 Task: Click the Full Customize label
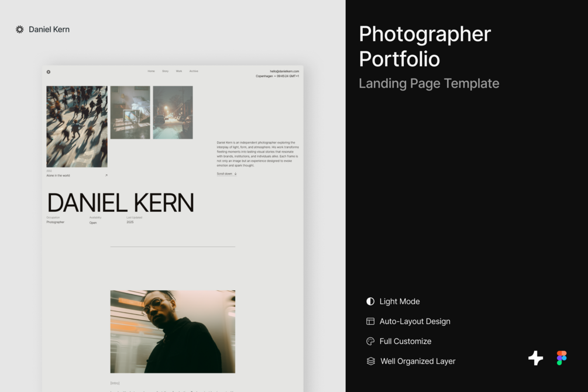click(x=405, y=341)
